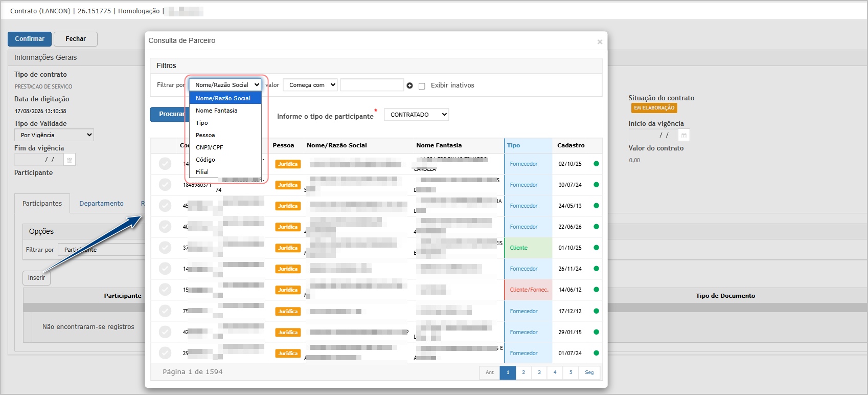The height and width of the screenshot is (395, 868).
Task: Click the Fechar button
Action: click(76, 39)
